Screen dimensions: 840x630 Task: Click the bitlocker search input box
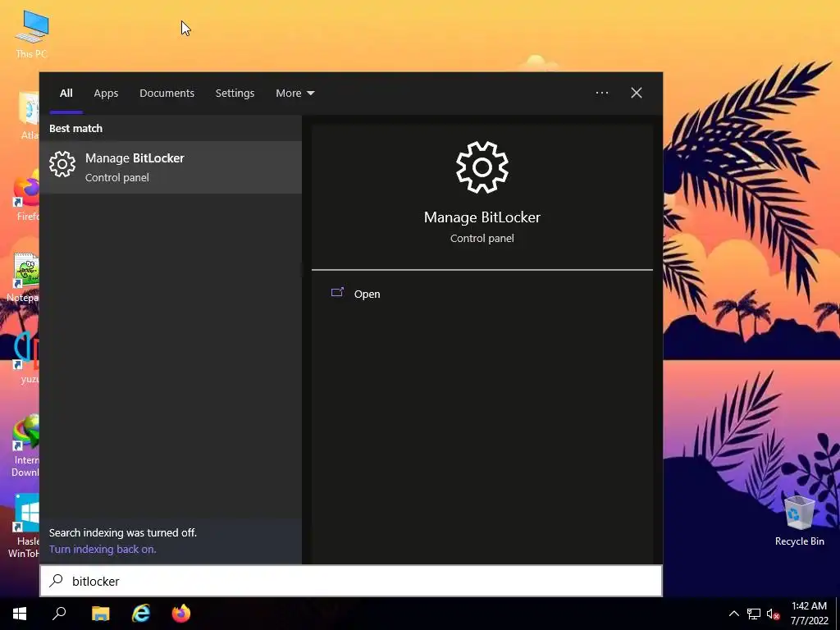click(351, 581)
